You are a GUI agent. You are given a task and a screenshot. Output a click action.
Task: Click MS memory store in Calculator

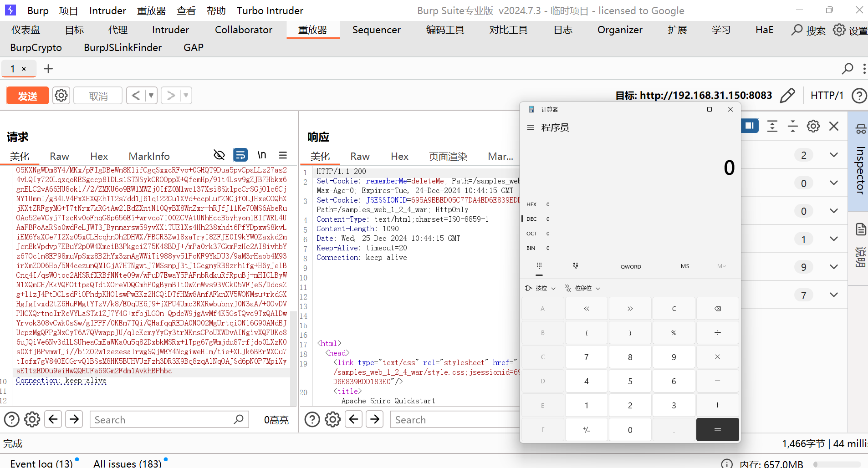point(685,266)
